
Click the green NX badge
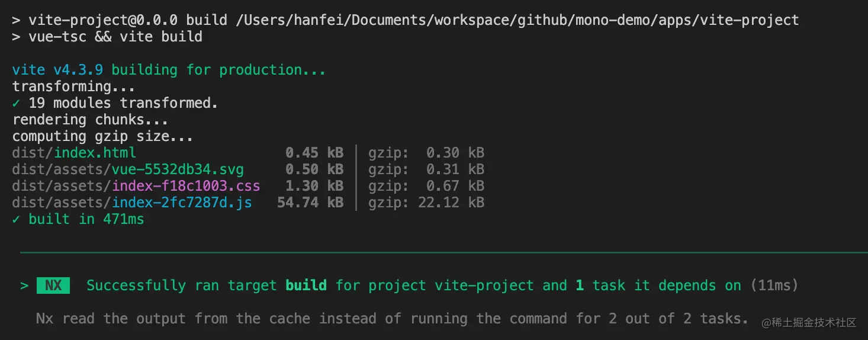pyautogui.click(x=53, y=286)
